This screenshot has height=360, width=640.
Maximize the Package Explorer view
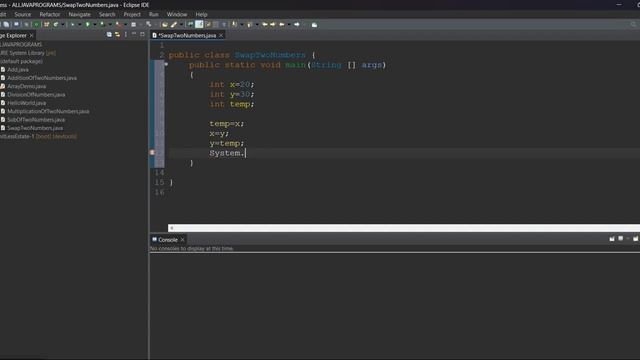[142, 34]
